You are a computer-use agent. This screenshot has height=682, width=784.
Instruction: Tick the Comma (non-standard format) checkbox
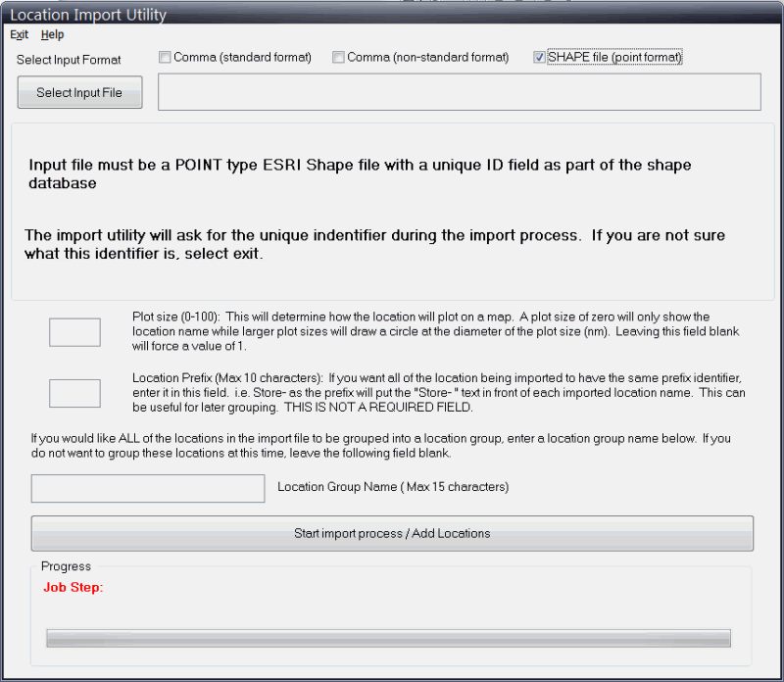[338, 58]
